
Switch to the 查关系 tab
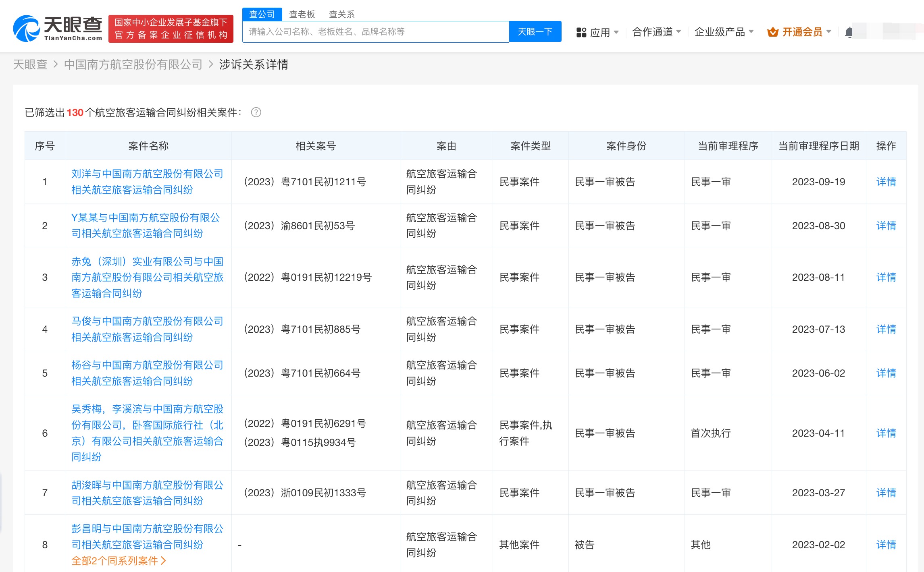coord(341,14)
